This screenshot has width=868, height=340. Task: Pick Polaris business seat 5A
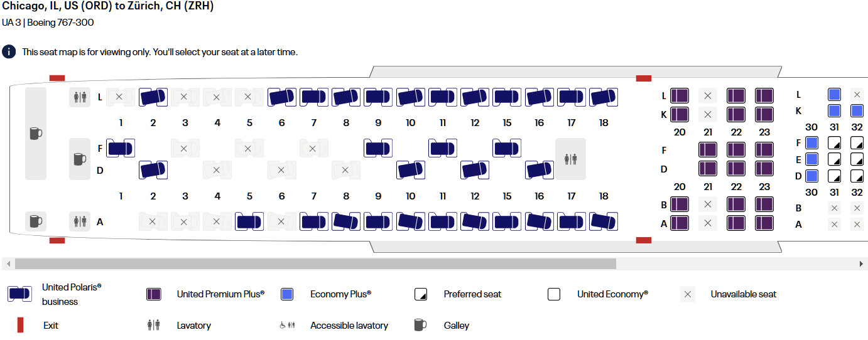(x=249, y=221)
